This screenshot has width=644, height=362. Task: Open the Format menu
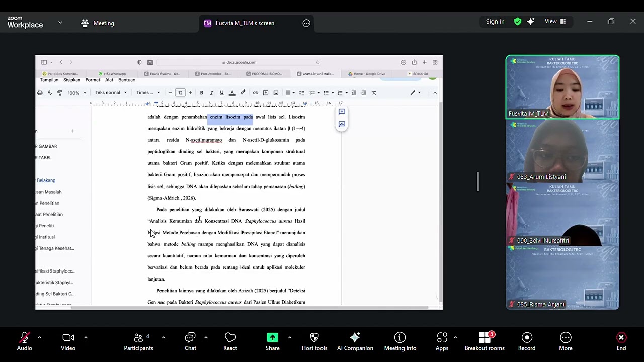[x=93, y=80]
